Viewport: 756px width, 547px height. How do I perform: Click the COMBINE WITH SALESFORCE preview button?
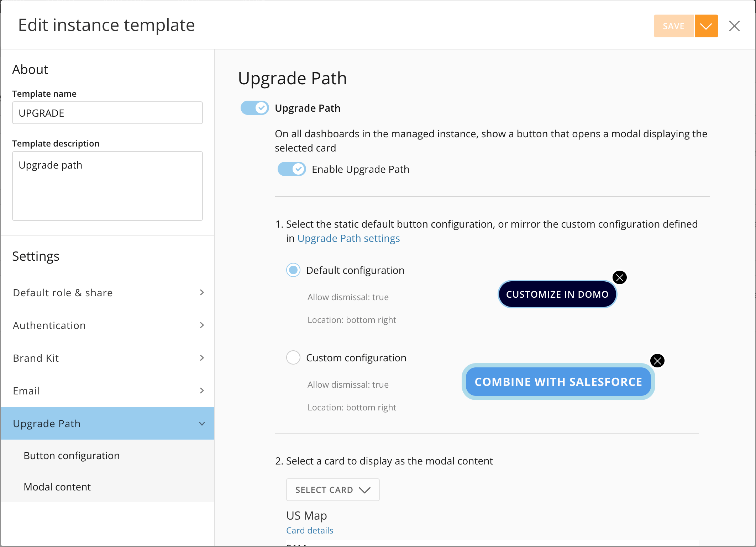pos(558,382)
